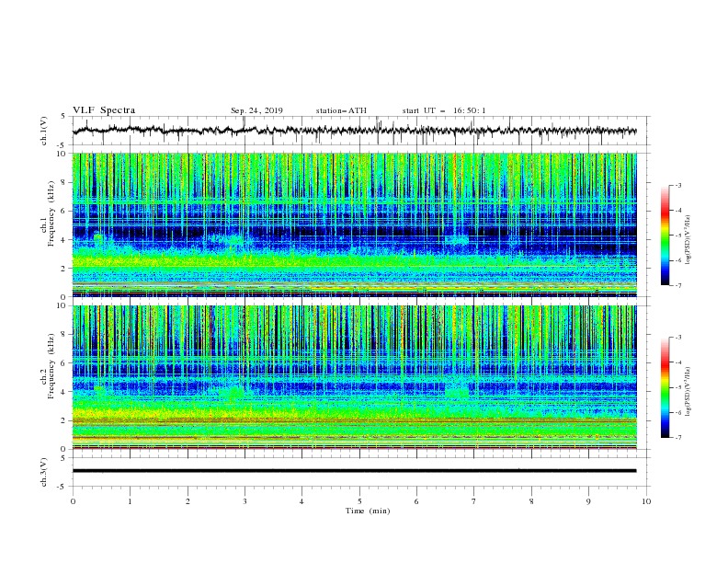Click the "10" kHz tick of ch.1 spectrogram
Viewport: 728px width, 563px height.
coord(63,154)
